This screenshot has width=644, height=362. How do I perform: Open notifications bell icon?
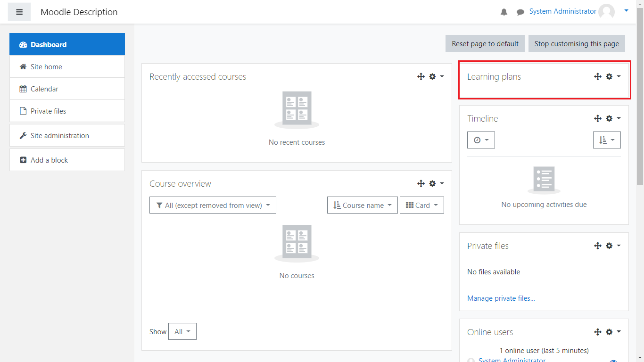point(504,12)
